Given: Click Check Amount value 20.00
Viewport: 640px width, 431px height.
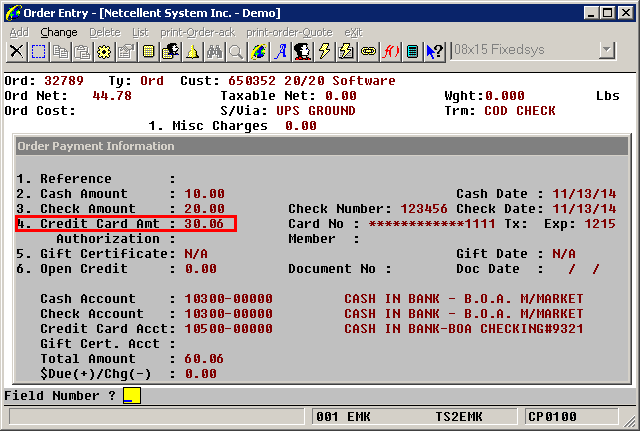Looking at the screenshot, I should pyautogui.click(x=204, y=209).
